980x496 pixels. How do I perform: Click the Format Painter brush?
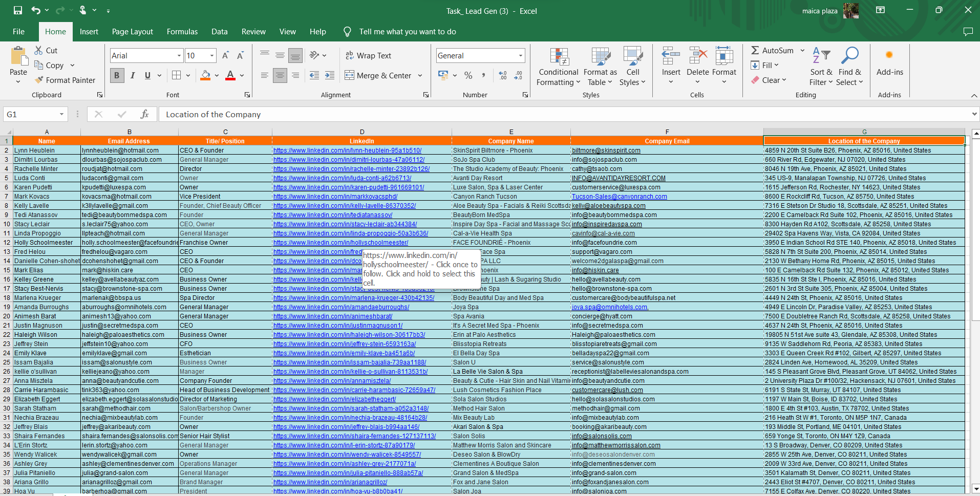65,80
